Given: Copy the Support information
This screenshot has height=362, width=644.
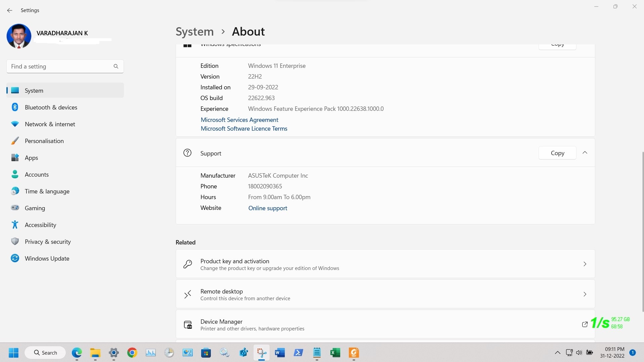Looking at the screenshot, I should click(557, 153).
